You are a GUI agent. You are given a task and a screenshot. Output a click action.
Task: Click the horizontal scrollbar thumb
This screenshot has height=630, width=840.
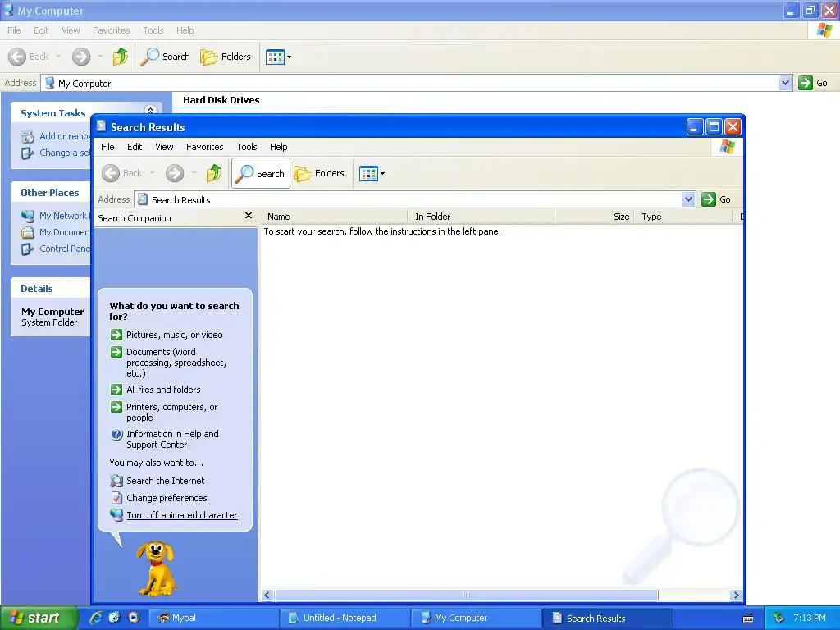pos(466,596)
